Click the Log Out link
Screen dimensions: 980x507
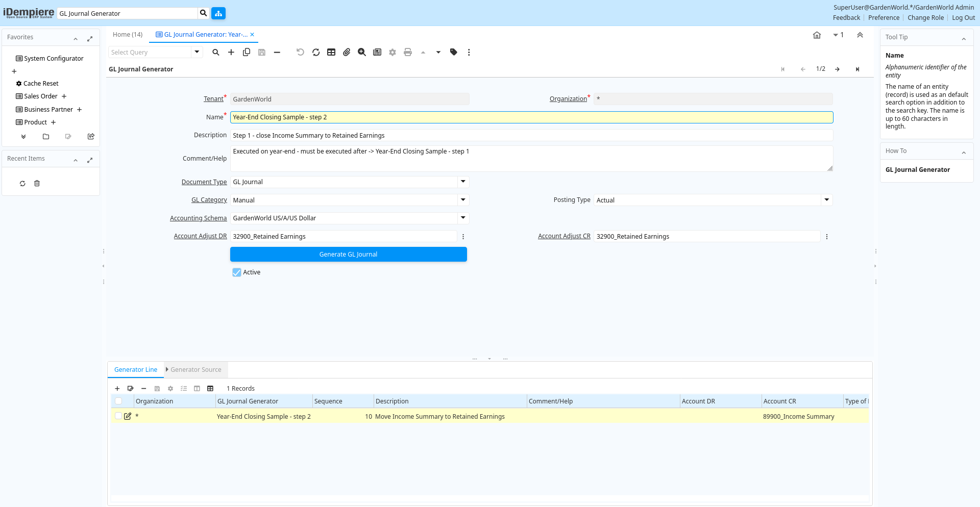[x=963, y=18]
